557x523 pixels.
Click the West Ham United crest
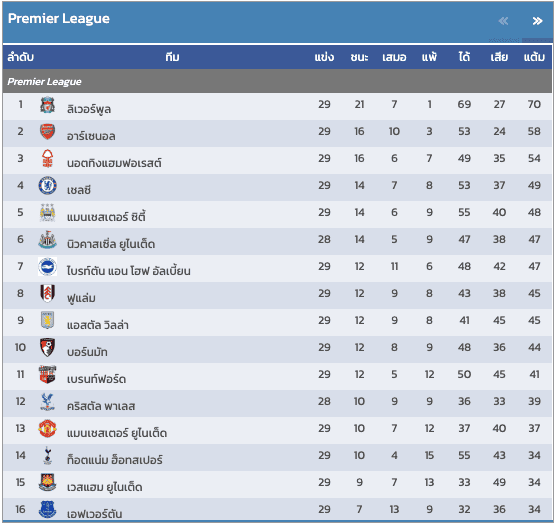[x=47, y=482]
